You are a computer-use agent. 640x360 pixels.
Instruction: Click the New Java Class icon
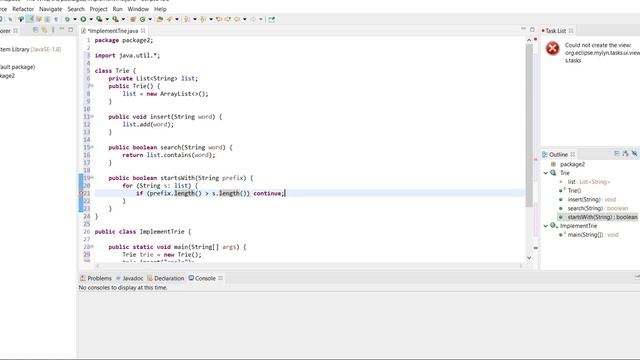pyautogui.click(x=142, y=19)
